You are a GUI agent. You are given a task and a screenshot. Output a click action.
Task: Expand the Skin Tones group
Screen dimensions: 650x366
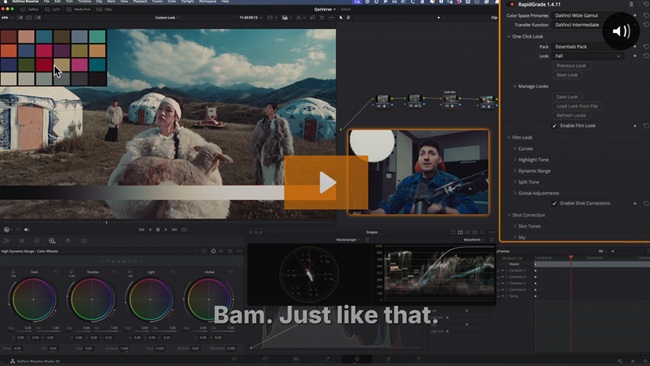515,226
